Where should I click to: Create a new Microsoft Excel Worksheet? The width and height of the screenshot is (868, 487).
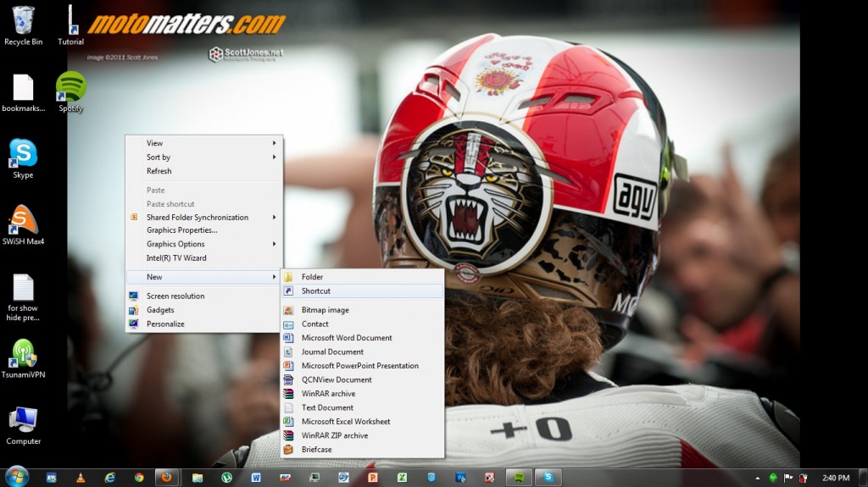363,421
